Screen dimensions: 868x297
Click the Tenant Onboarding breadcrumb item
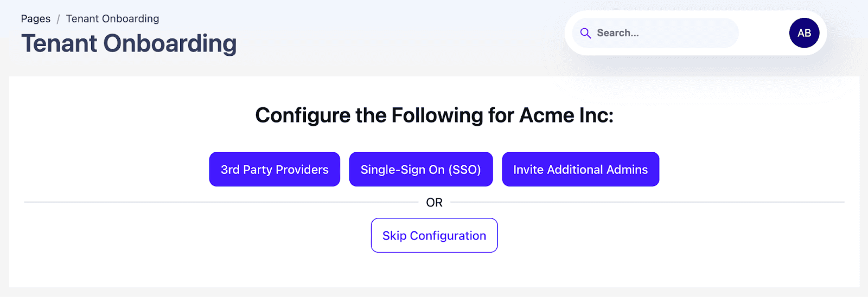click(112, 19)
